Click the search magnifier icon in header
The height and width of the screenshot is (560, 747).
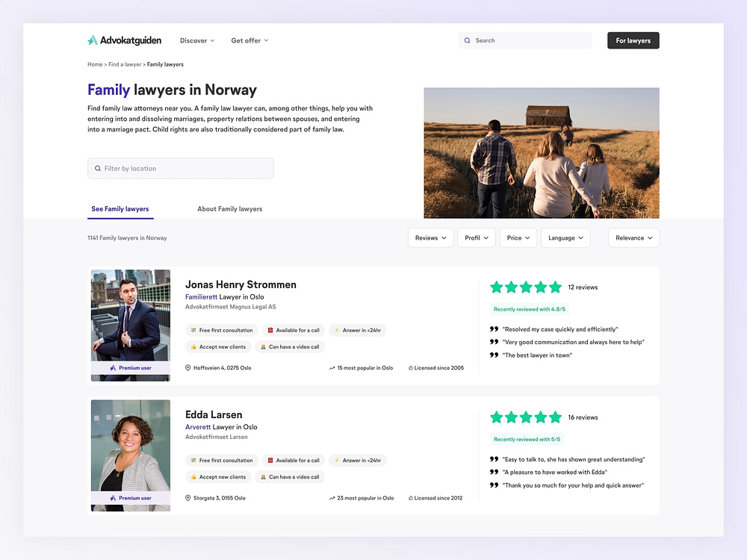468,40
